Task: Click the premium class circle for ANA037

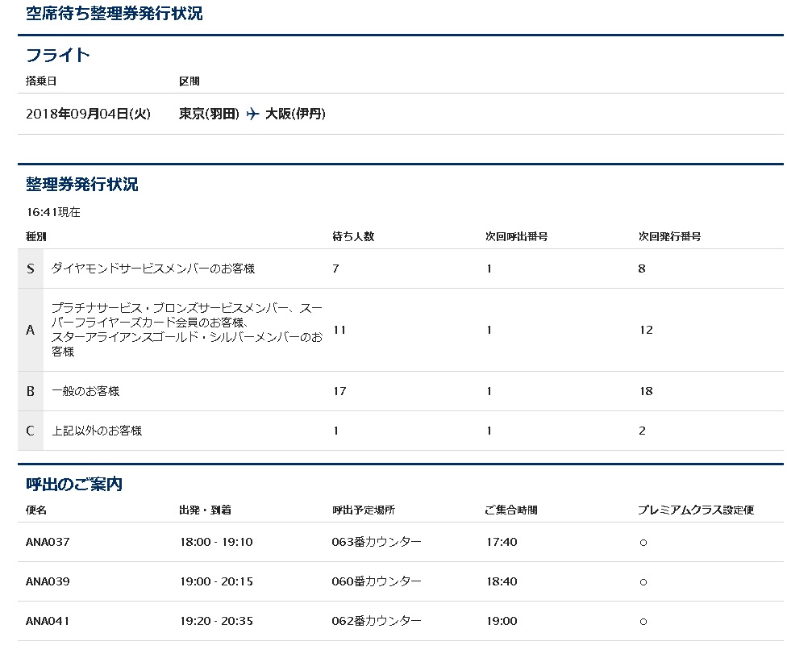Action: [x=643, y=543]
